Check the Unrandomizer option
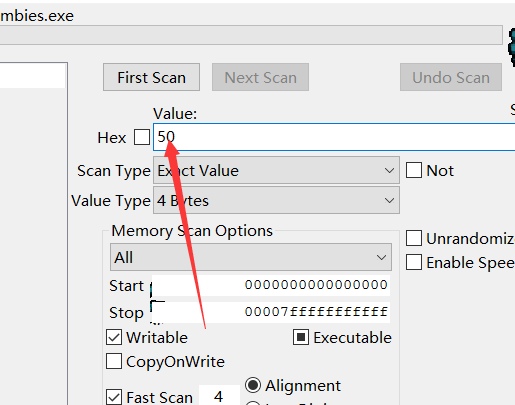 [x=414, y=238]
